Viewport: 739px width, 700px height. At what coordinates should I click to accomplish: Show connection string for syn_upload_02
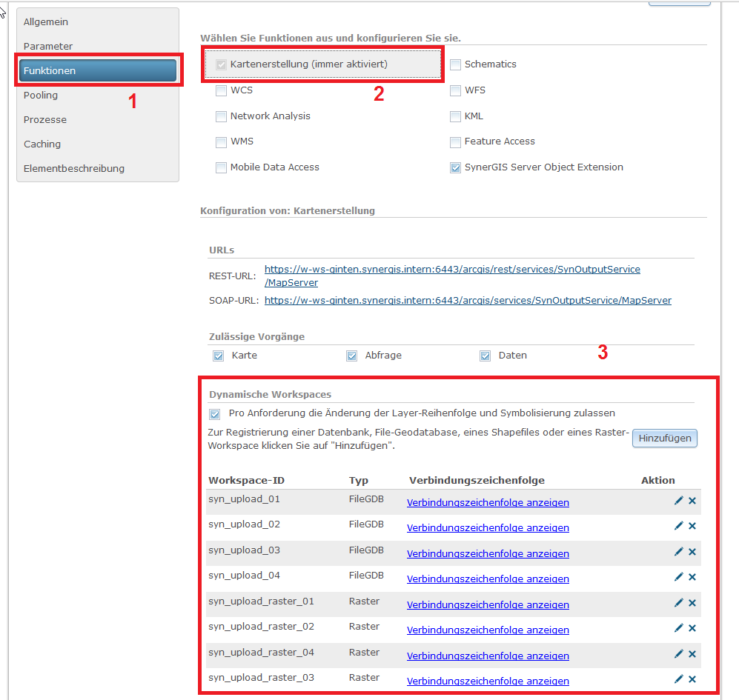click(488, 528)
